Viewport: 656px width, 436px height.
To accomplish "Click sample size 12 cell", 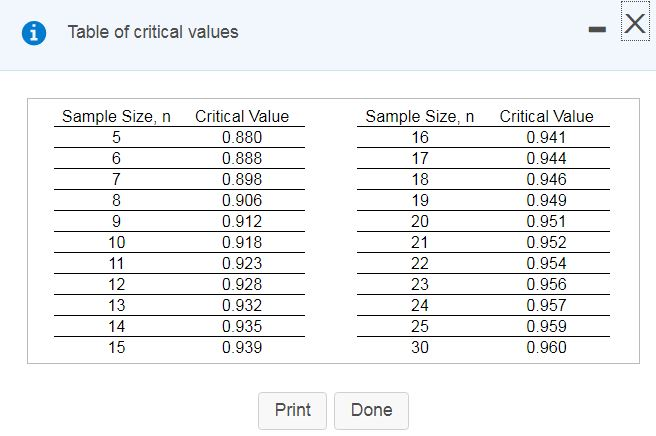I will coord(116,284).
